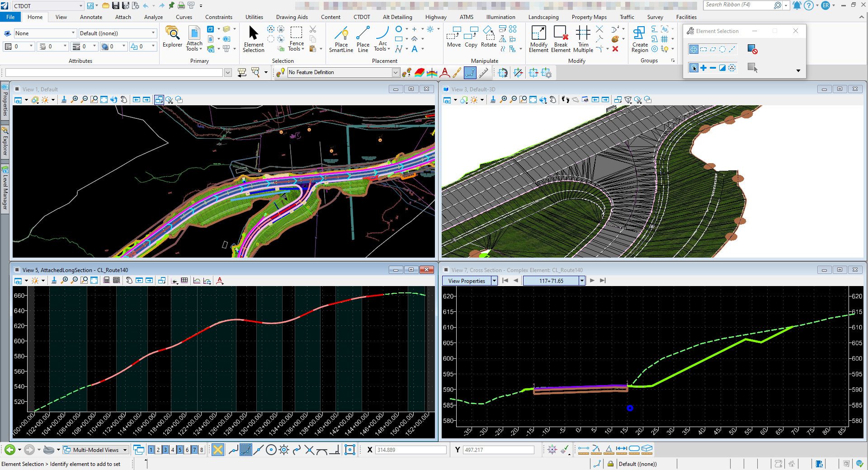The height and width of the screenshot is (470, 868).
Task: Open the No Feature Definition dropdown
Action: (x=395, y=72)
